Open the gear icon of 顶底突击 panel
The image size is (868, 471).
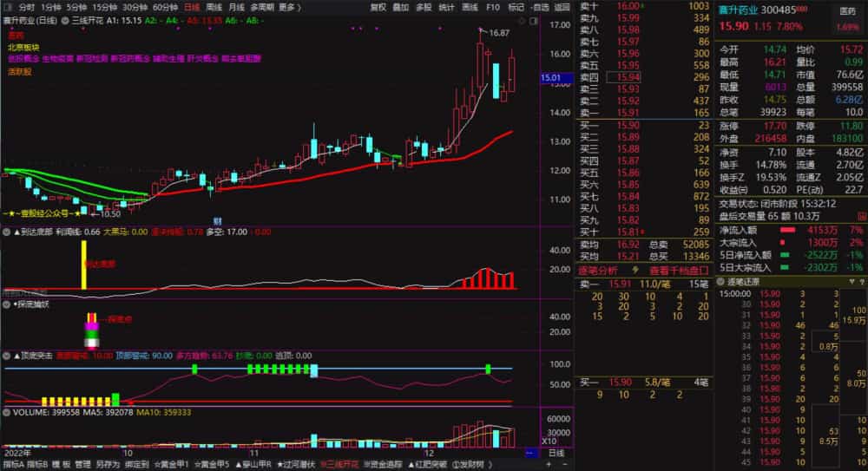pyautogui.click(x=7, y=356)
